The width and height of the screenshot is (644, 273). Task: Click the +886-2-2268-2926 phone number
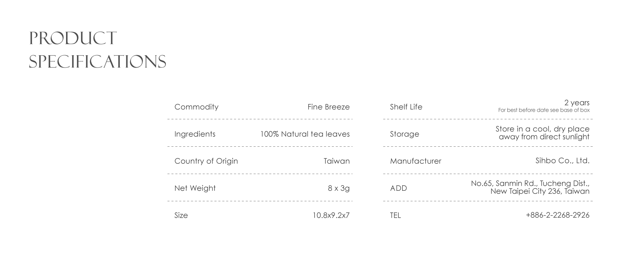pos(557,215)
